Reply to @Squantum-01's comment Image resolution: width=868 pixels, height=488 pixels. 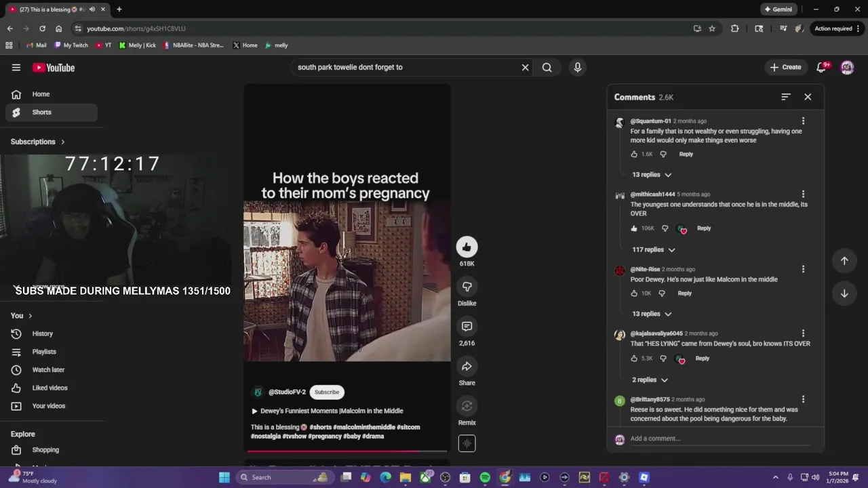click(686, 154)
